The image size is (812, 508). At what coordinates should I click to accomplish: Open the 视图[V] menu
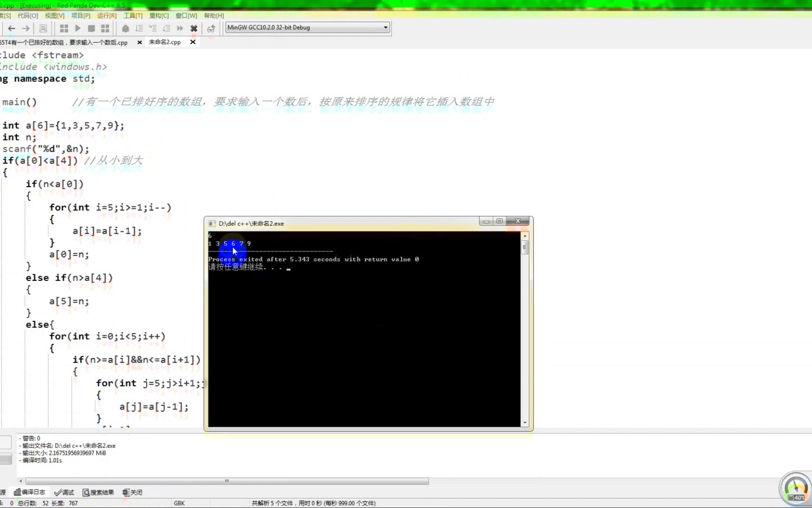tap(55, 16)
